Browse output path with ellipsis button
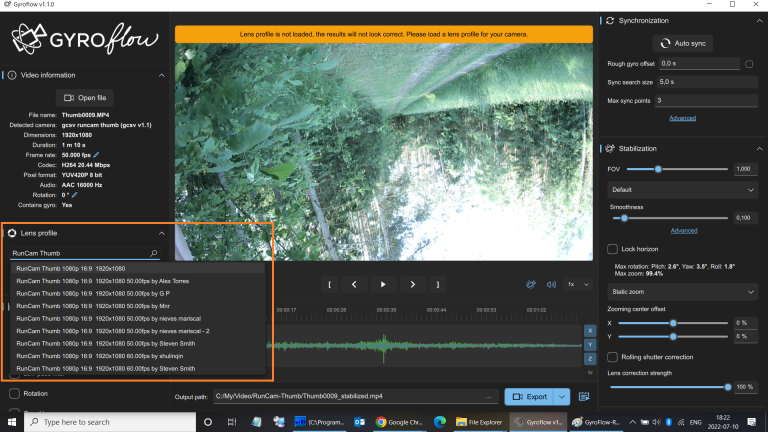This screenshot has height=432, width=768. 488,396
